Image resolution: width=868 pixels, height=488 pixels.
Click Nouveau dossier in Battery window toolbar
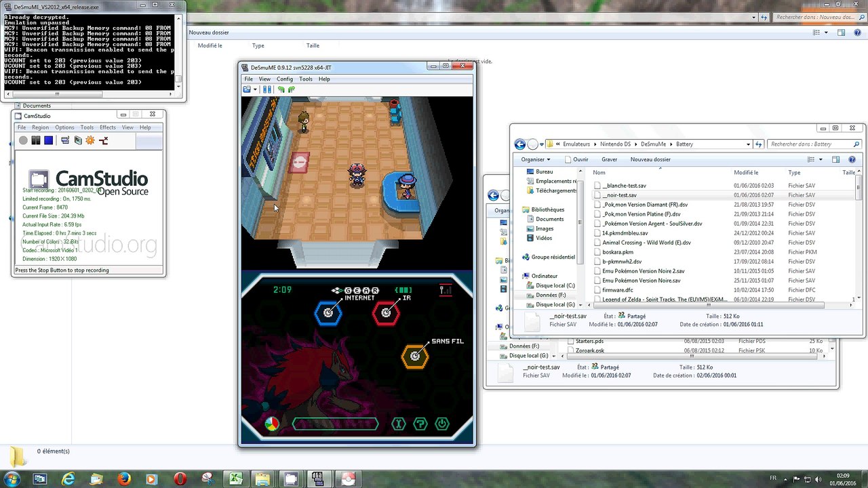(650, 159)
